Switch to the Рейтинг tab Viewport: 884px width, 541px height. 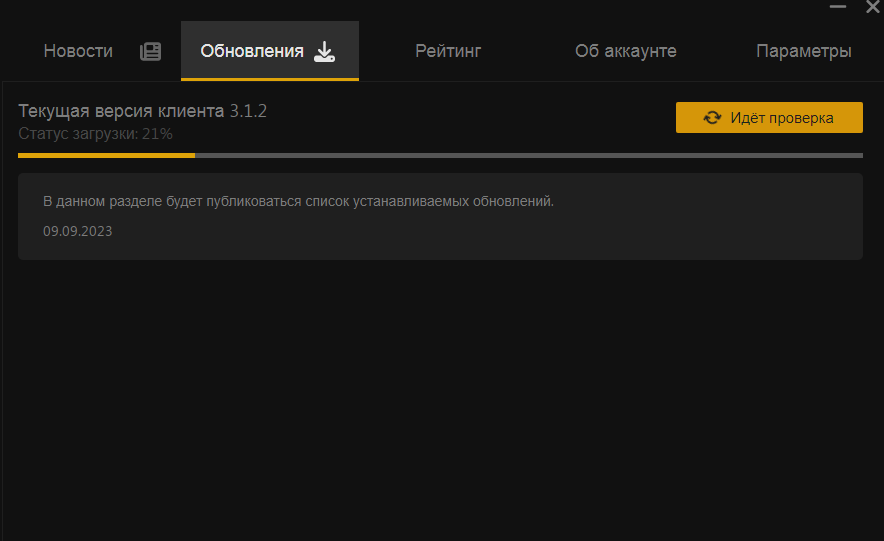pos(448,51)
